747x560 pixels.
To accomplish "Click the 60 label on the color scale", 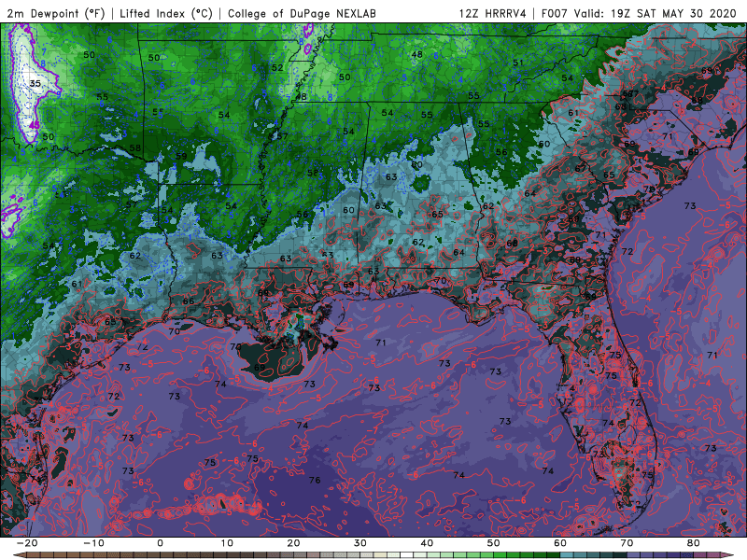I will click(560, 543).
